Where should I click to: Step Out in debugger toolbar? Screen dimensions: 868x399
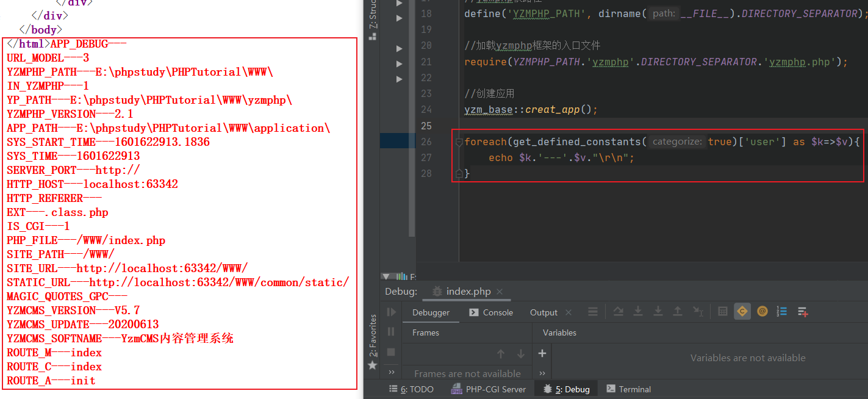pos(678,312)
